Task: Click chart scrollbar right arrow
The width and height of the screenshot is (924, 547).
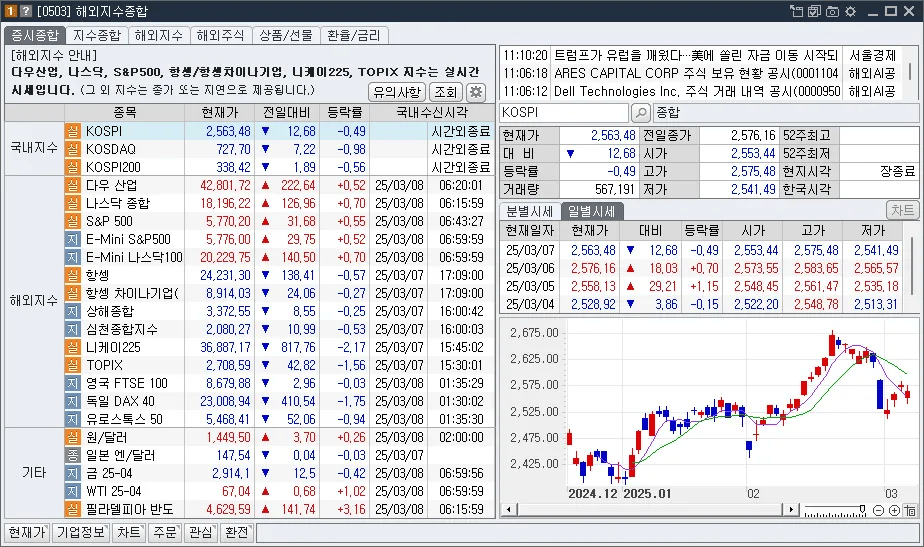Action: coord(790,510)
